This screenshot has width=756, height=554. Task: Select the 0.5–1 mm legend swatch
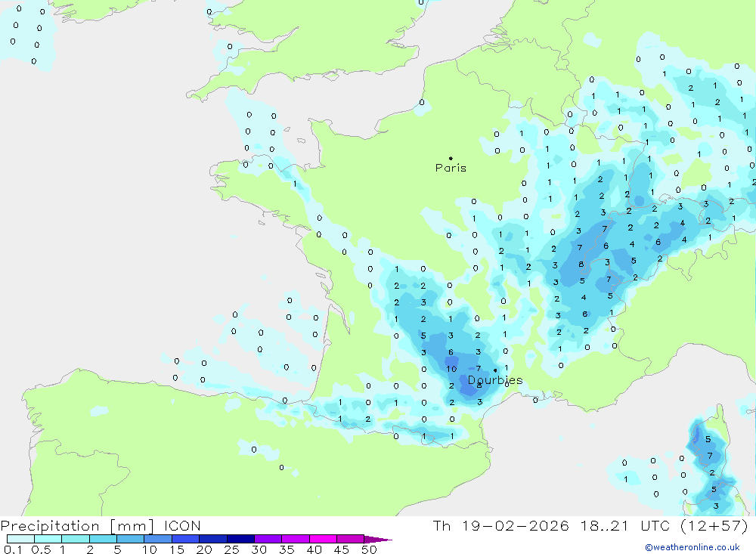pos(48,539)
